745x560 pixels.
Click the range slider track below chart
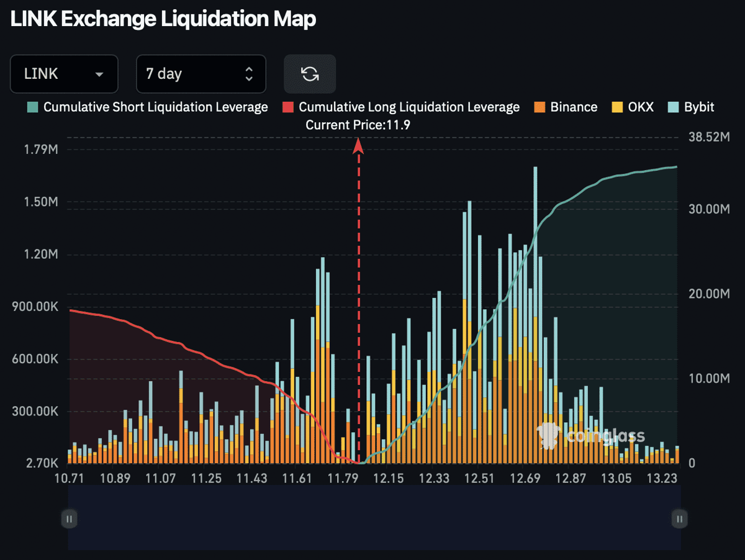374,518
